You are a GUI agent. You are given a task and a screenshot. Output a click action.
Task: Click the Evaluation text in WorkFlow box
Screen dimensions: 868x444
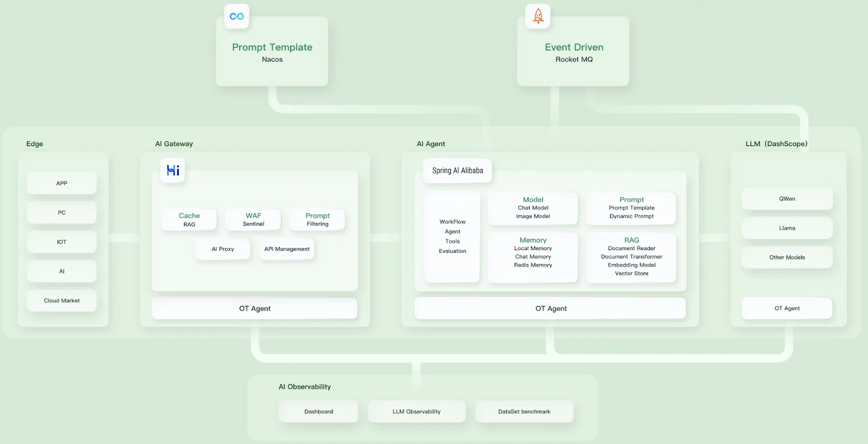(453, 251)
